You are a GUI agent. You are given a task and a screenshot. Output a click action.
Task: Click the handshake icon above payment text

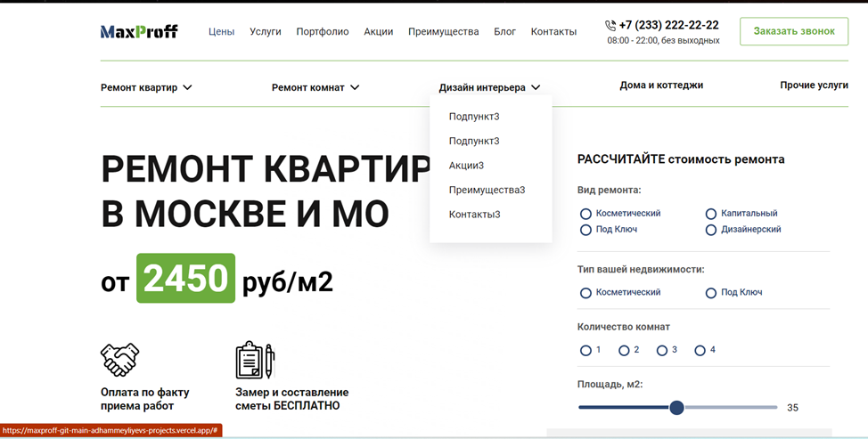click(119, 360)
